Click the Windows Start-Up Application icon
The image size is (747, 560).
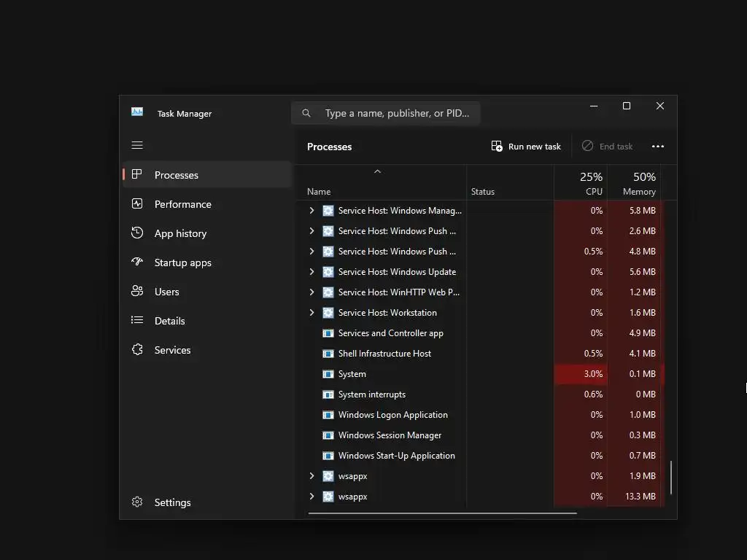pos(328,456)
